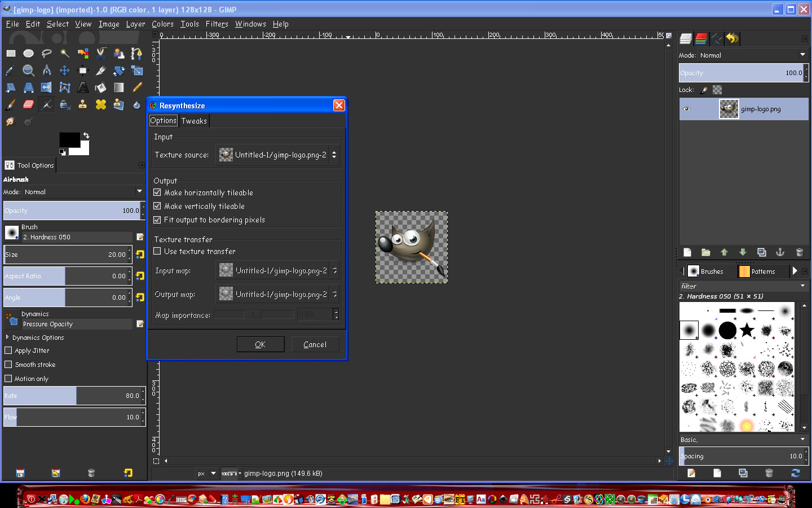Pick the Eraser tool

pyautogui.click(x=29, y=104)
